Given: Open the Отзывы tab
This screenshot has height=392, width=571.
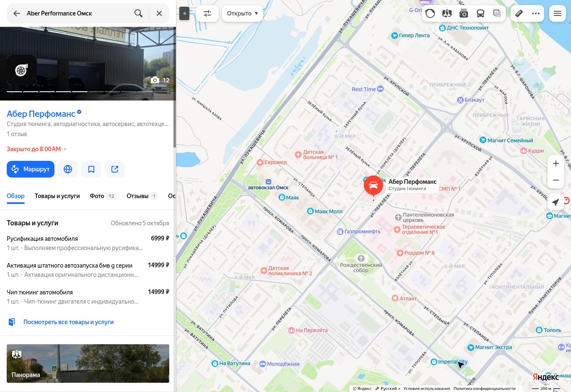Looking at the screenshot, I should (x=142, y=196).
